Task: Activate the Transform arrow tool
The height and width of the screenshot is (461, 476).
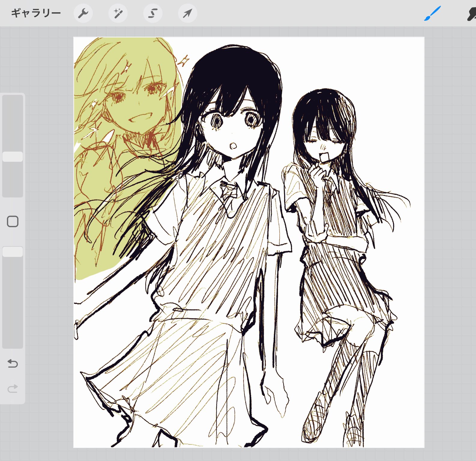Action: tap(188, 13)
